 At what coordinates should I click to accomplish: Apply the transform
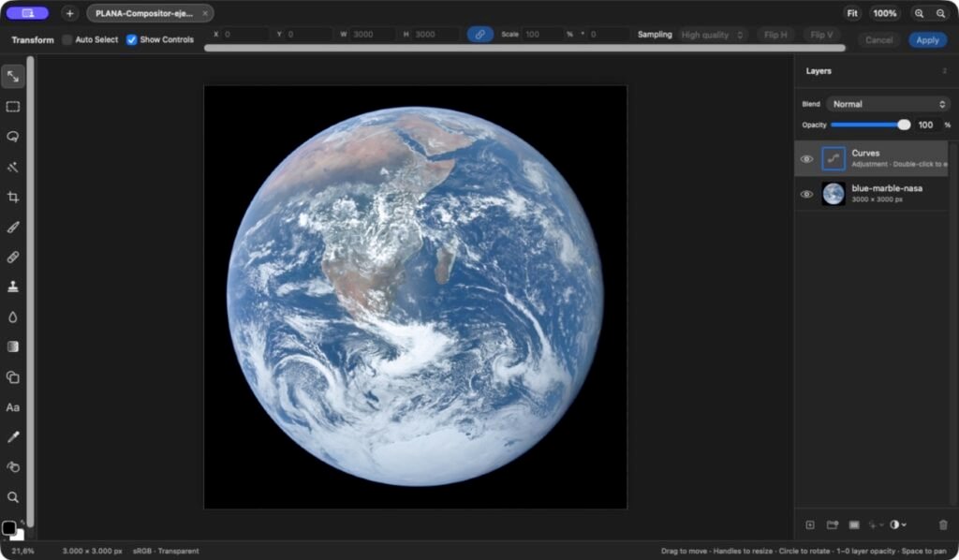[927, 39]
